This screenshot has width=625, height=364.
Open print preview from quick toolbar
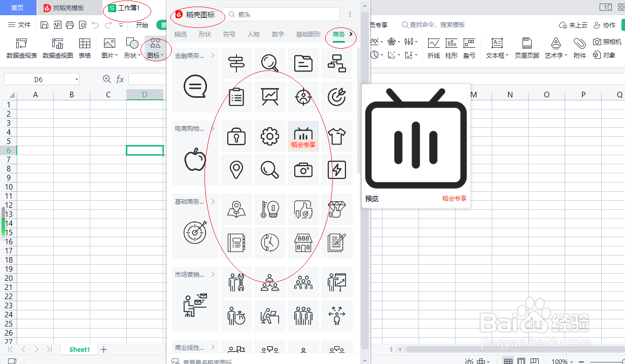coord(83,25)
